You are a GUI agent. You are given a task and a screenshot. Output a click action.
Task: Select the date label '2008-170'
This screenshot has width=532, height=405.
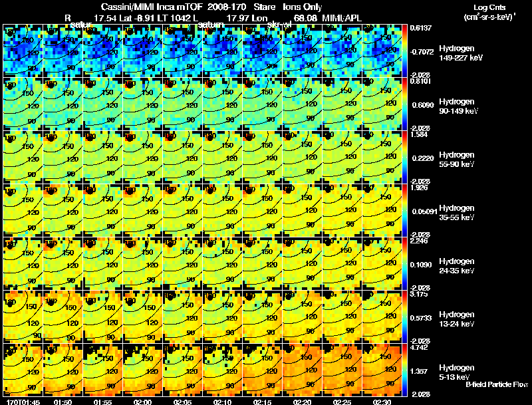pyautogui.click(x=226, y=7)
